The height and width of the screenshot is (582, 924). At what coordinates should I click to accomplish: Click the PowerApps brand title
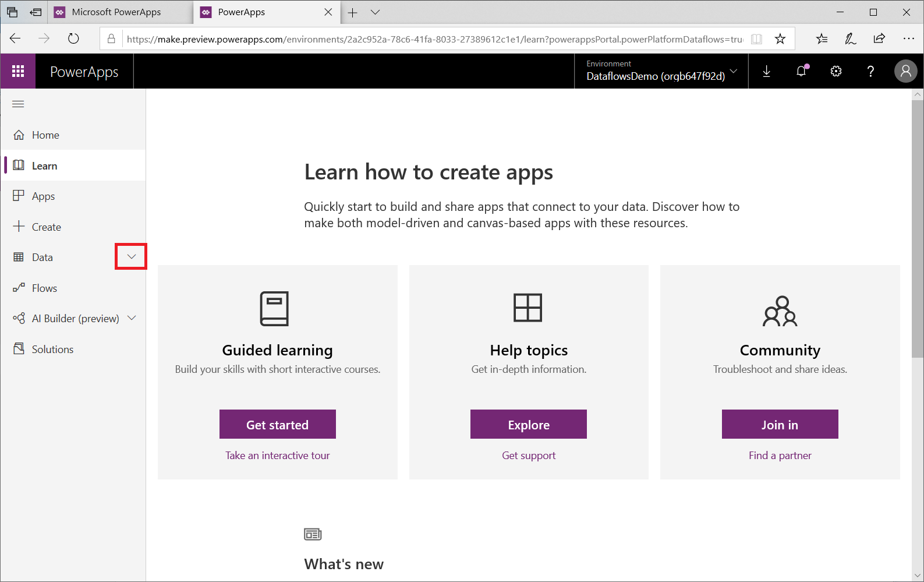coord(84,72)
